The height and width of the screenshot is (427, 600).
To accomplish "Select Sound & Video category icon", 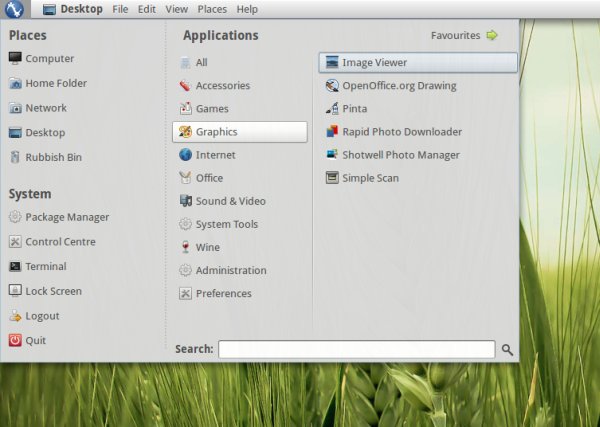I will point(185,201).
